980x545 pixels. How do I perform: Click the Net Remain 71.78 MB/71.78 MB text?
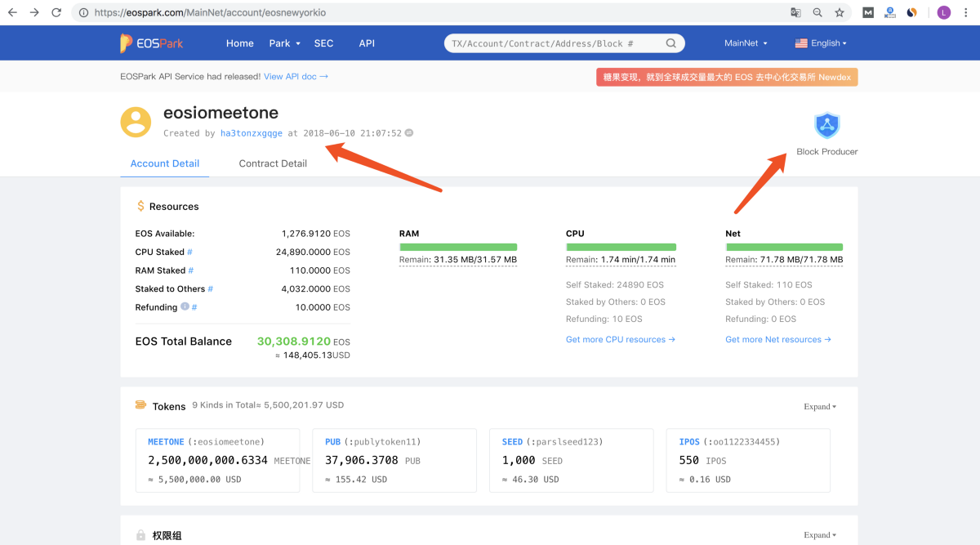pyautogui.click(x=784, y=260)
